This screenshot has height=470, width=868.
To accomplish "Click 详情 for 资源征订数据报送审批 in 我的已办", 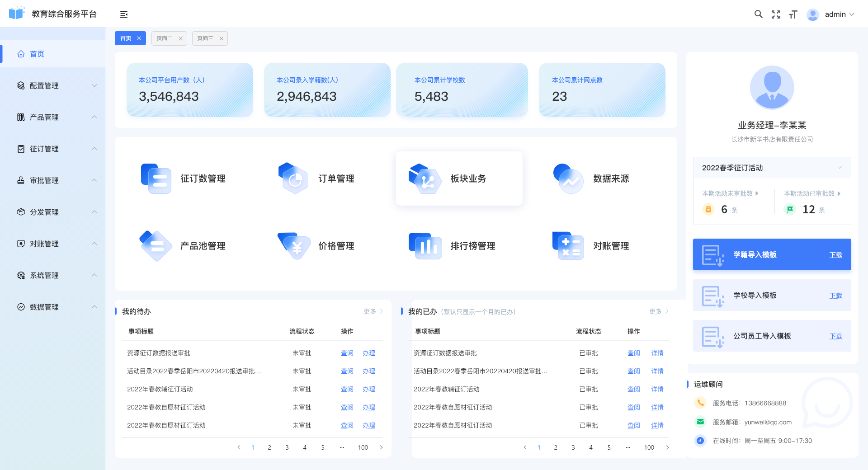I will 657,353.
